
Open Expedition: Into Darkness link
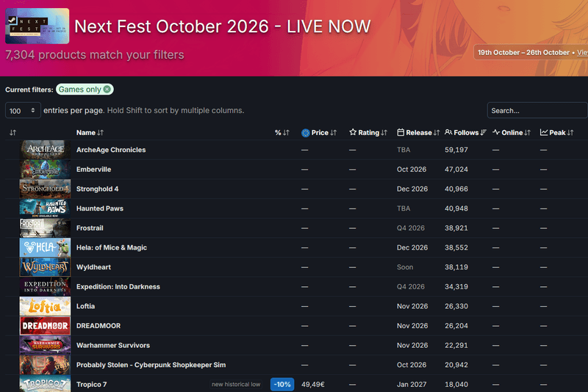118,286
